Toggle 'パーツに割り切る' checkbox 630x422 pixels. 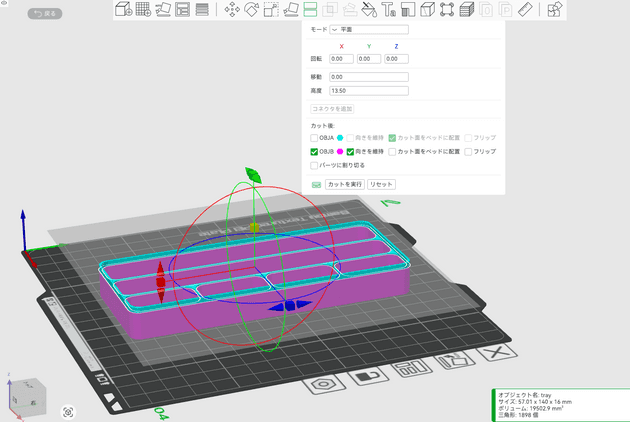pyautogui.click(x=314, y=165)
